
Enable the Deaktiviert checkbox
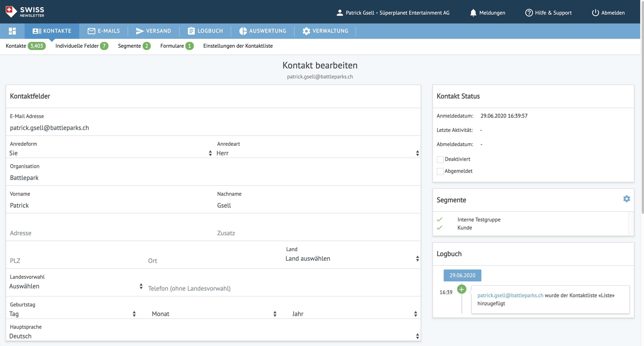click(440, 160)
